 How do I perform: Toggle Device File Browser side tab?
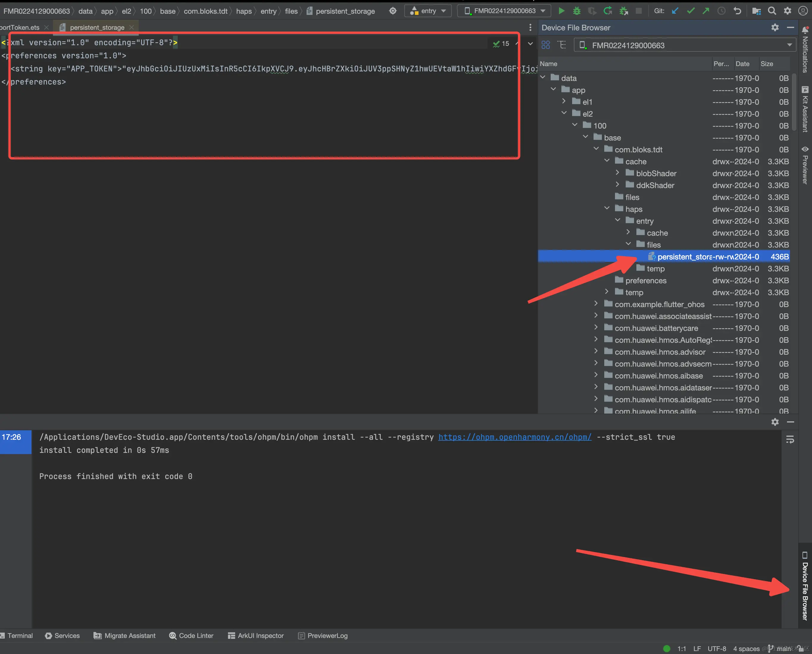click(805, 586)
